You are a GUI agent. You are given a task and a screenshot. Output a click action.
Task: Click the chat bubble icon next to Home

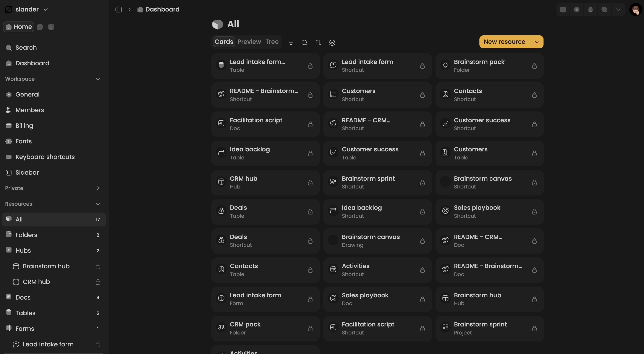[40, 27]
